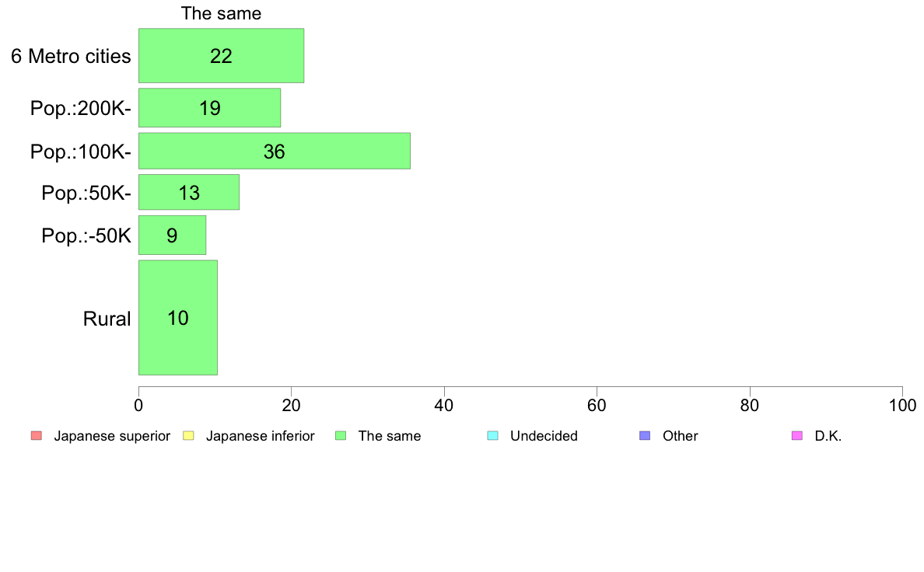Click the magenta D.K. legend swatch

(x=796, y=436)
